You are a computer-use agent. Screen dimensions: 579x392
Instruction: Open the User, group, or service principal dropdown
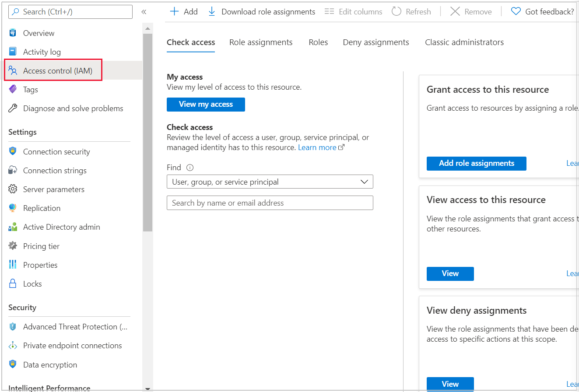pyautogui.click(x=270, y=182)
